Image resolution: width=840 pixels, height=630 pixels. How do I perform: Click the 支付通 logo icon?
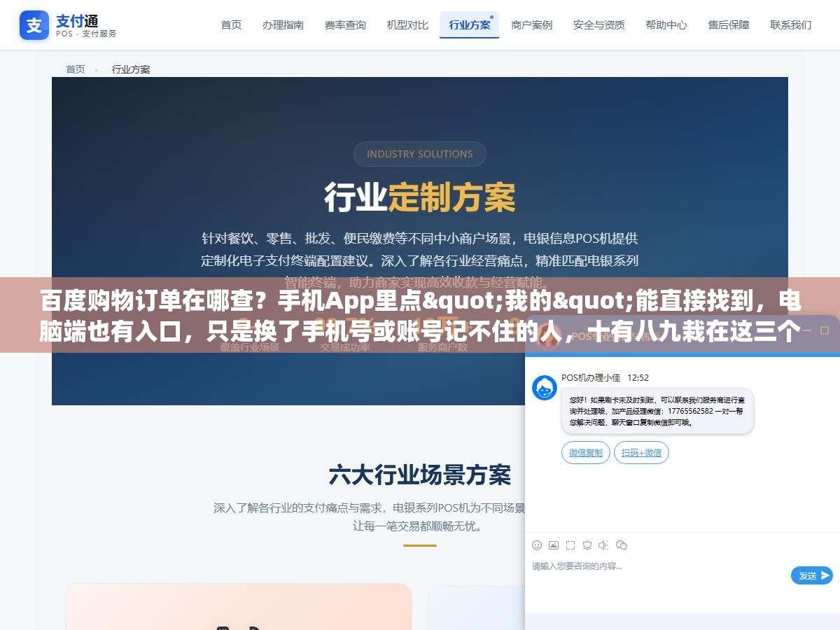34,25
